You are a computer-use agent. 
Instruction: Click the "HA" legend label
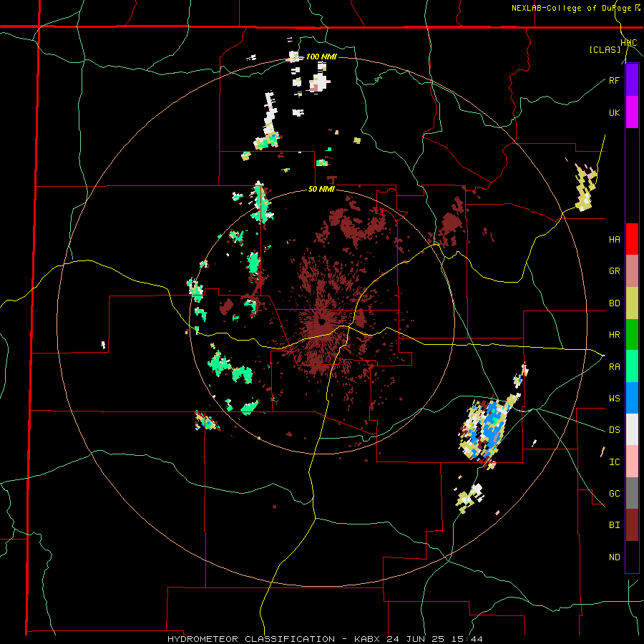pos(614,240)
